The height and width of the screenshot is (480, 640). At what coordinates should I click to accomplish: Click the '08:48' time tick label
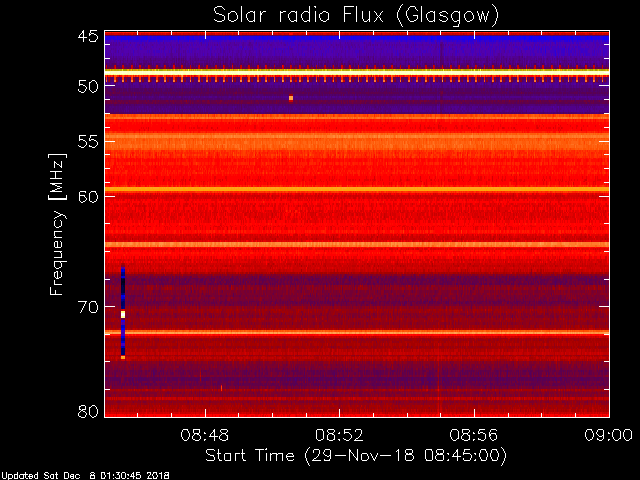pos(204,435)
